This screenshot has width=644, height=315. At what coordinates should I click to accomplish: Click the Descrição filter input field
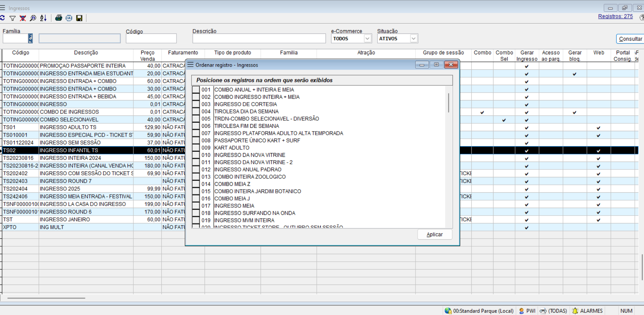259,39
